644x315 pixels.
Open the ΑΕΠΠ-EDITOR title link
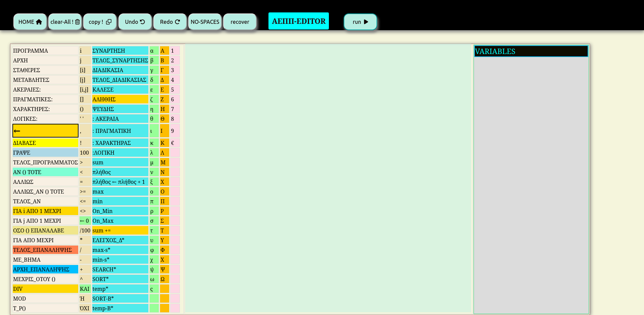(x=298, y=21)
